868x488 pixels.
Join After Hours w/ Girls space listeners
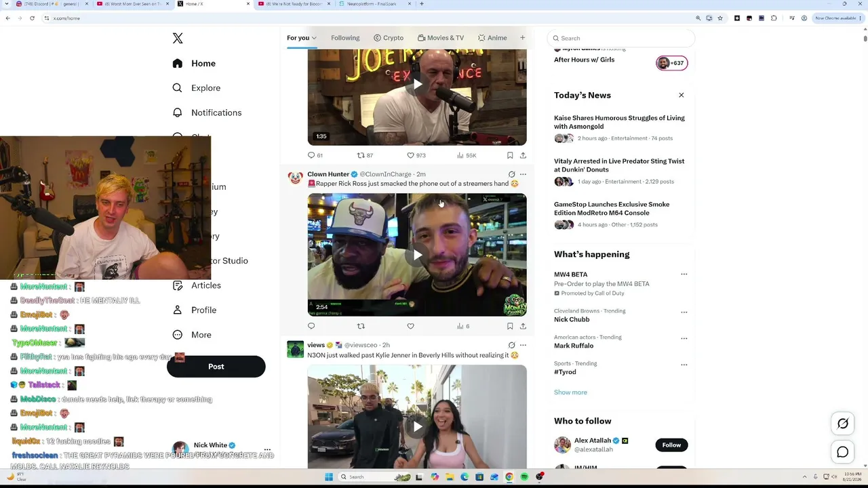point(671,63)
